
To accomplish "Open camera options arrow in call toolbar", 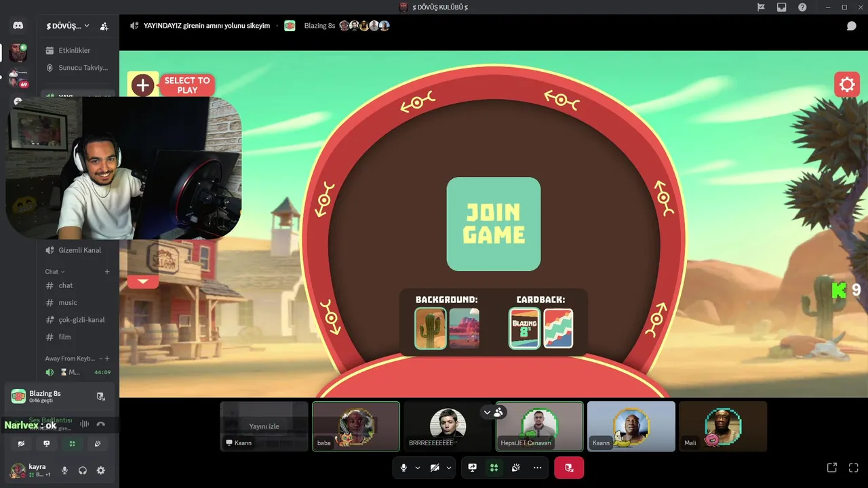I will point(448,468).
